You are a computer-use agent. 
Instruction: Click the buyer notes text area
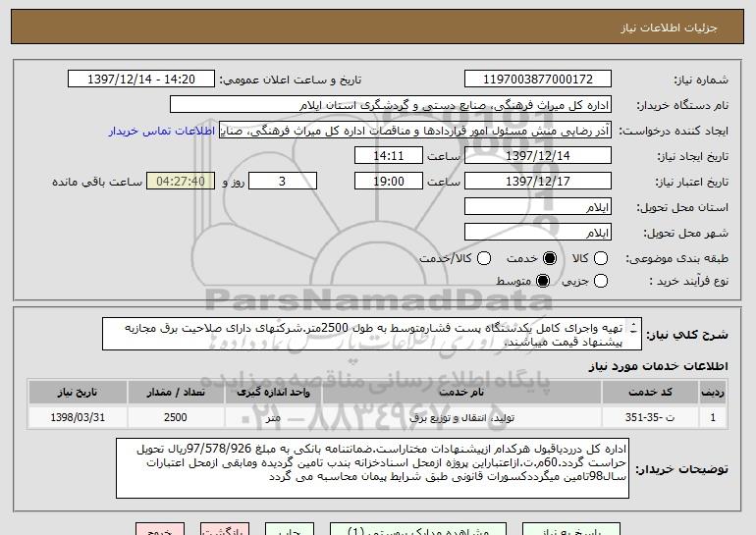click(x=372, y=468)
